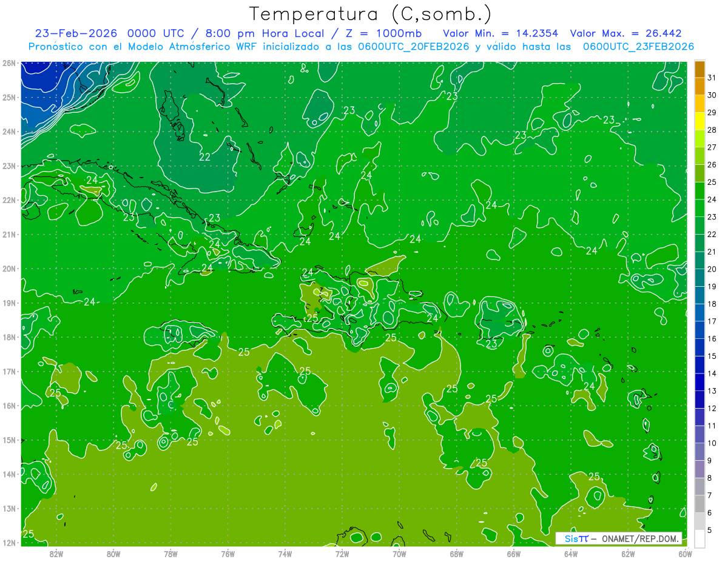
Task: Click legend value 23
Action: pos(712,217)
